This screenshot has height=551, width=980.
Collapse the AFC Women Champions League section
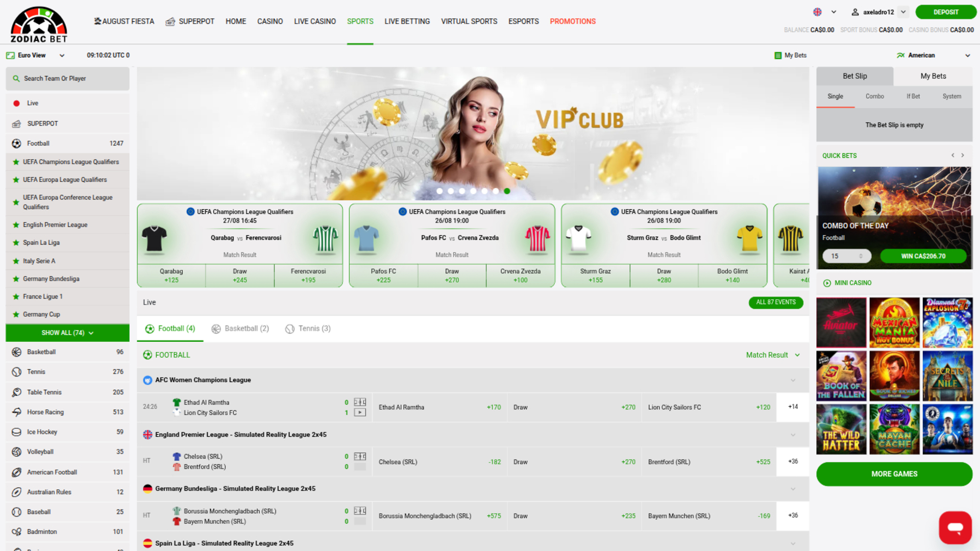793,380
